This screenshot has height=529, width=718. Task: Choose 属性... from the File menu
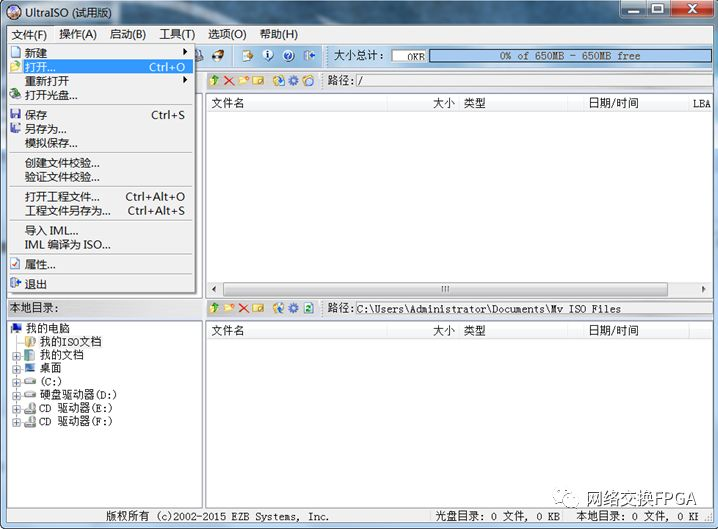pos(101,264)
